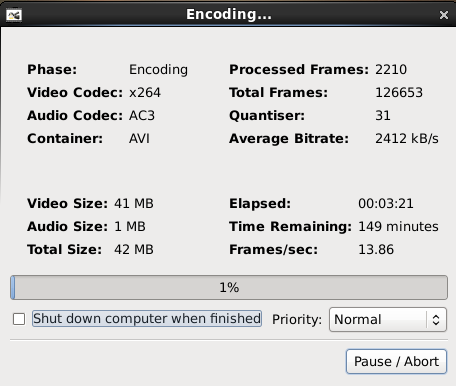
Task: Click the Container AVI value
Action: pyautogui.click(x=139, y=139)
